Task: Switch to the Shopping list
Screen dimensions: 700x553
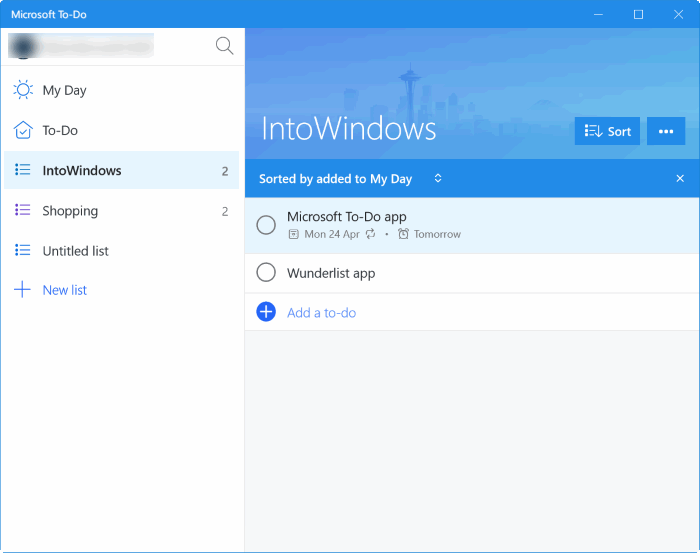Action: click(70, 211)
